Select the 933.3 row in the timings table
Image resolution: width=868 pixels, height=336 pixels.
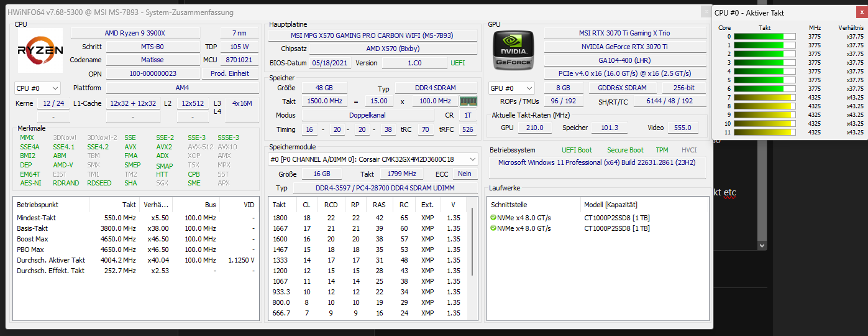[x=370, y=292]
